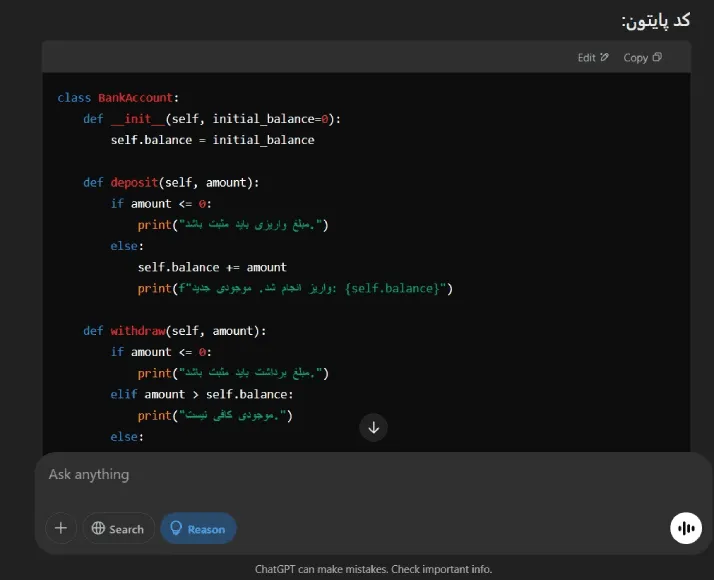The width and height of the screenshot is (714, 580).
Task: Enable the Search web tool
Action: (117, 528)
